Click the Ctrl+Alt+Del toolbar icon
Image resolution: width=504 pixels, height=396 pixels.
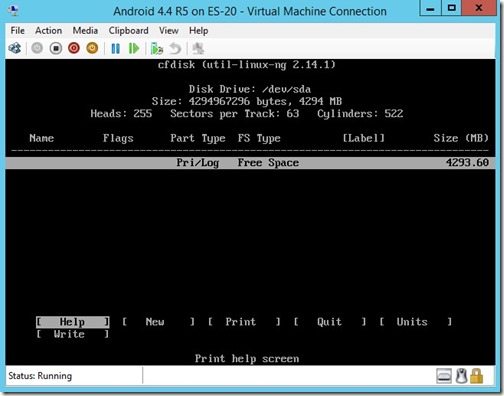[x=15, y=48]
